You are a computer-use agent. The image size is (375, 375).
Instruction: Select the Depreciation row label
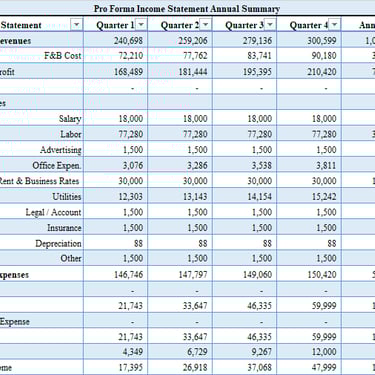58,244
